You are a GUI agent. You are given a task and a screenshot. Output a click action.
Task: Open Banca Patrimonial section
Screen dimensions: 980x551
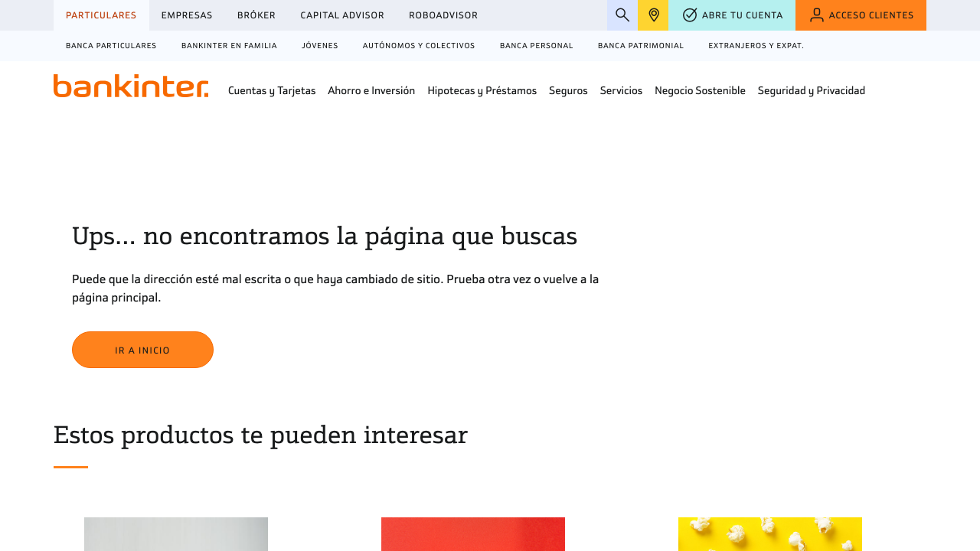click(641, 46)
